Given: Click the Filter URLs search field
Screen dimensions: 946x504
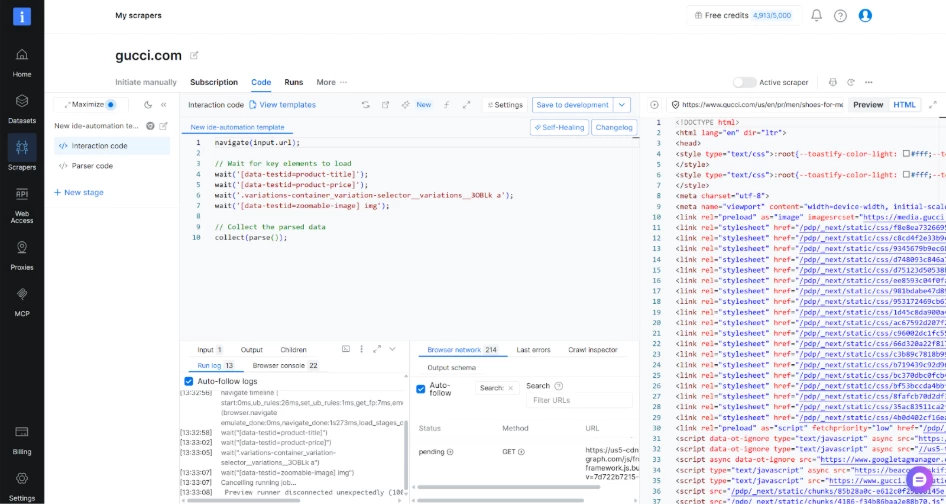Looking at the screenshot, I should pyautogui.click(x=579, y=400).
